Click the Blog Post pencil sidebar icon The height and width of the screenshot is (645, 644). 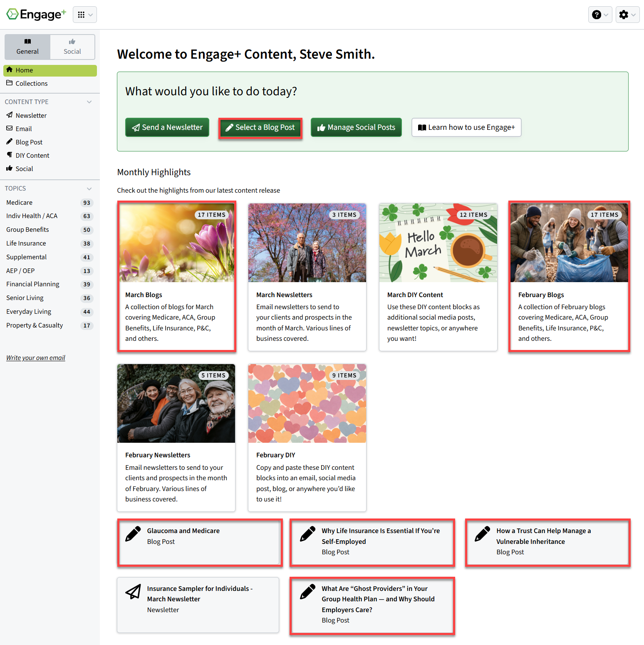[9, 141]
